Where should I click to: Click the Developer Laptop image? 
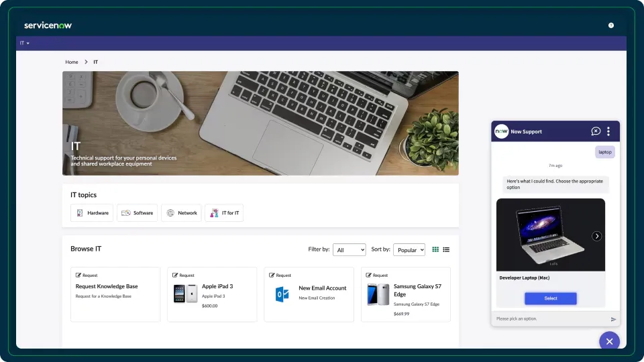pyautogui.click(x=550, y=235)
